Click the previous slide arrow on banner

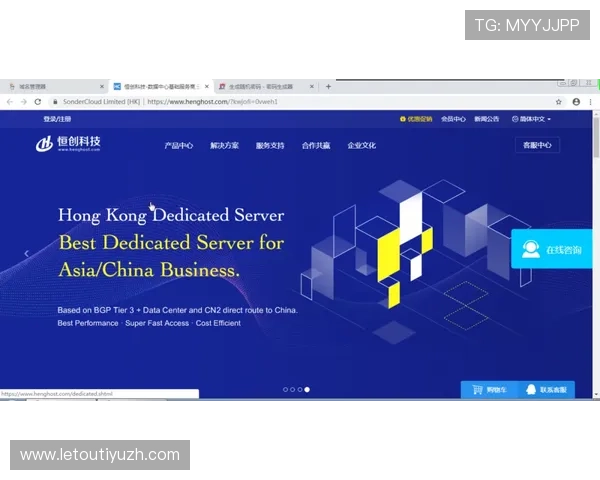(26, 253)
